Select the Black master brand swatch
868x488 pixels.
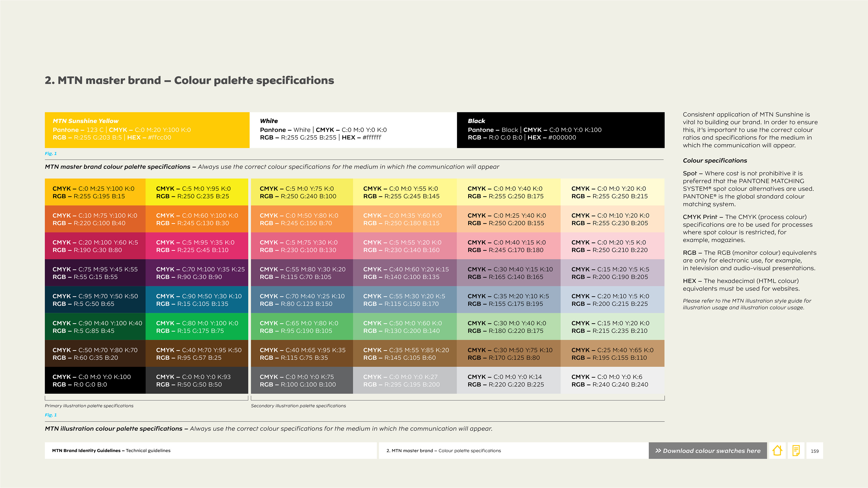[561, 130]
